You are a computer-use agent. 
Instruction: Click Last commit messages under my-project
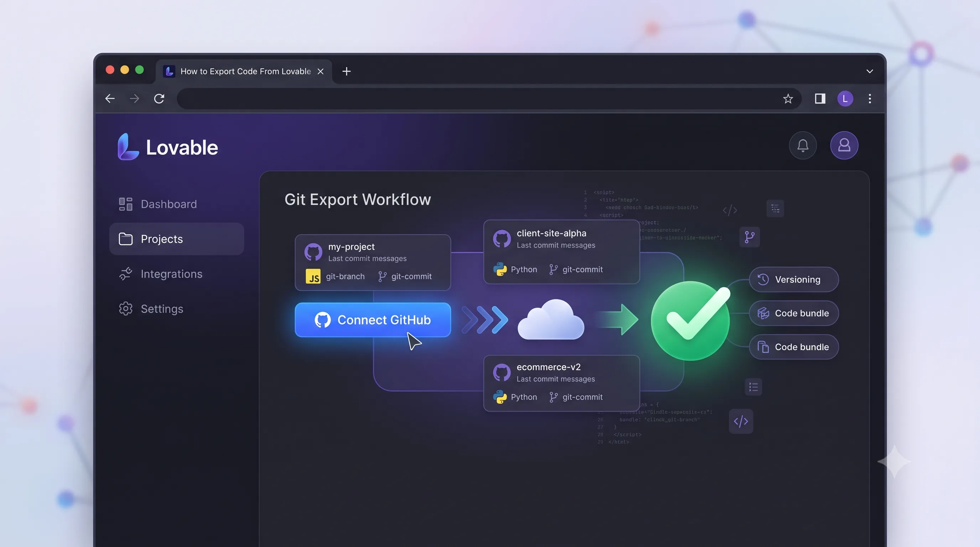tap(367, 259)
